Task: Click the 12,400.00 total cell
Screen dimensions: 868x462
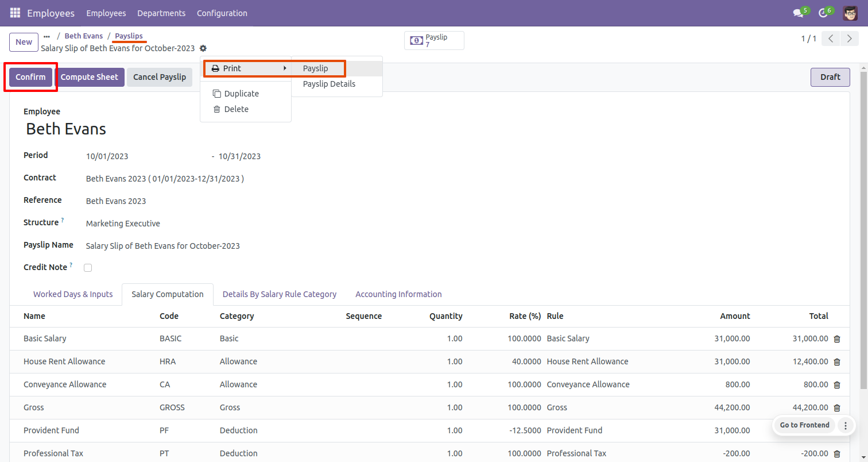Action: pyautogui.click(x=810, y=361)
